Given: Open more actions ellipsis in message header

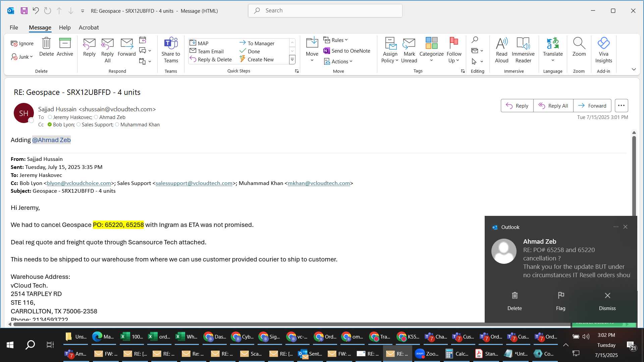Looking at the screenshot, I should 621,106.
